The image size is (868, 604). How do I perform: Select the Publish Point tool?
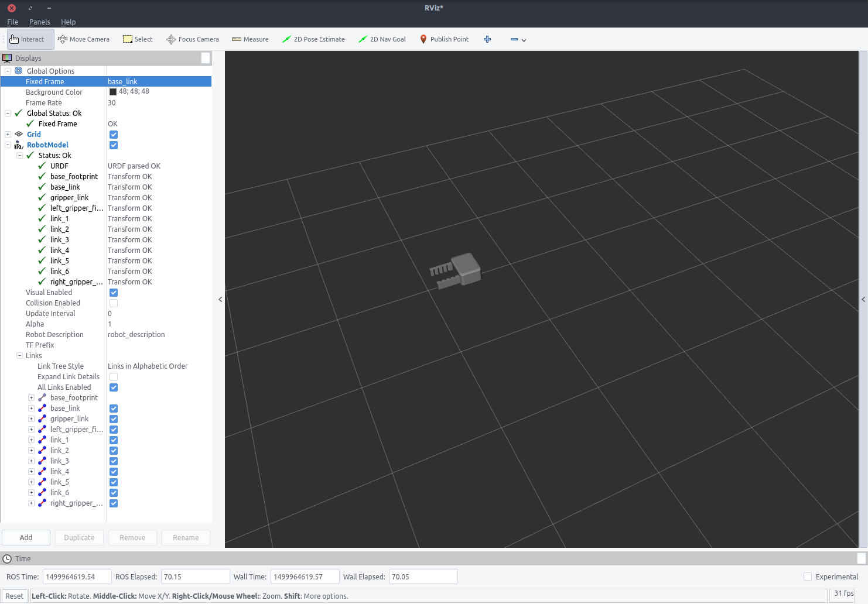point(444,39)
